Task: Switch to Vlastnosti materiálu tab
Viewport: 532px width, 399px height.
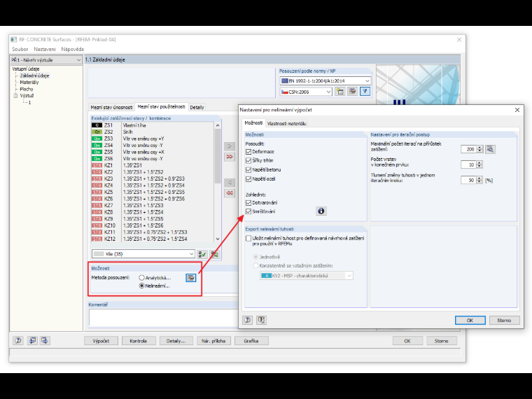Action: pos(287,123)
